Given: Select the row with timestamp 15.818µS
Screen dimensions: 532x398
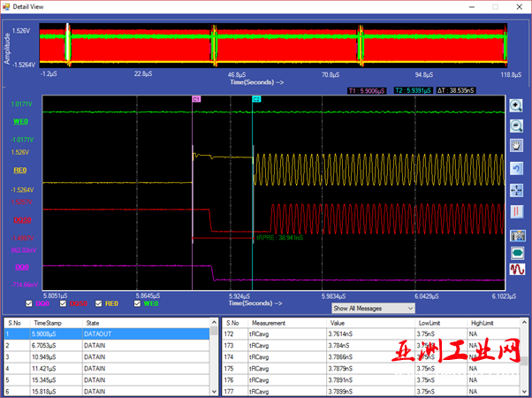Looking at the screenshot, I should pos(107,391).
